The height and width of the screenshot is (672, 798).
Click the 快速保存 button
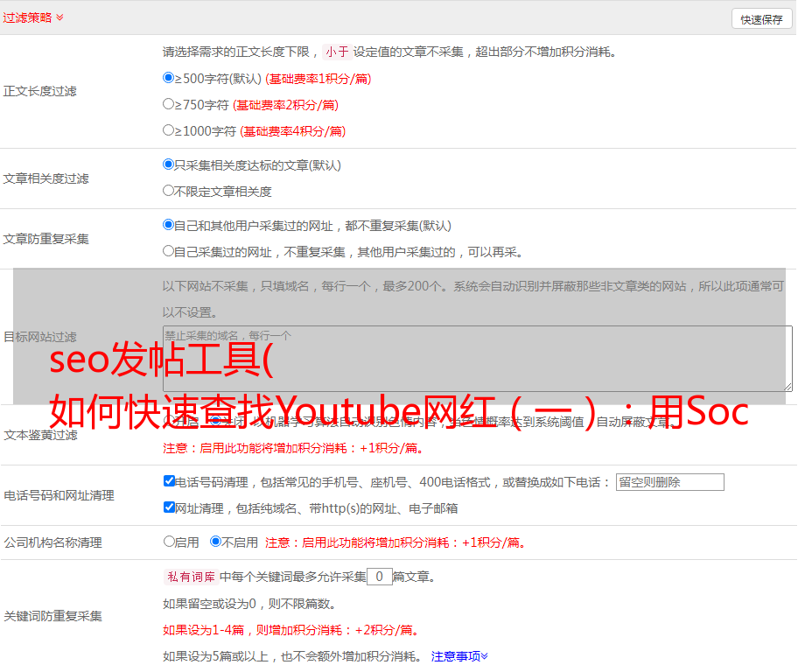coord(761,19)
